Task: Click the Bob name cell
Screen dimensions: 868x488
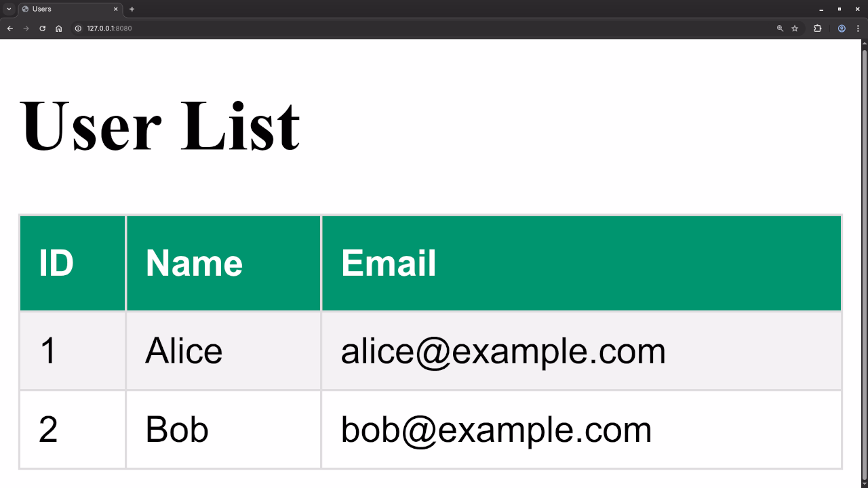Action: click(x=223, y=429)
